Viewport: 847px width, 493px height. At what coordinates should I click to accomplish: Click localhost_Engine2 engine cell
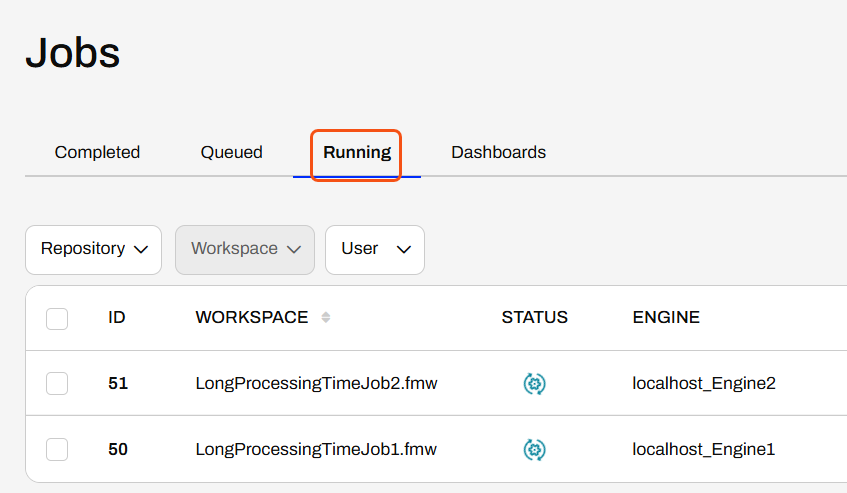pyautogui.click(x=704, y=383)
